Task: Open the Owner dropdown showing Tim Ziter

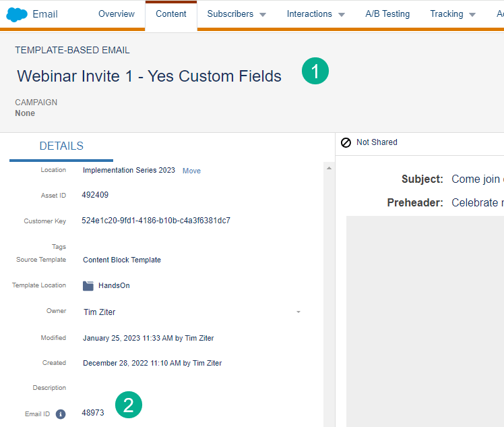Action: 298,312
